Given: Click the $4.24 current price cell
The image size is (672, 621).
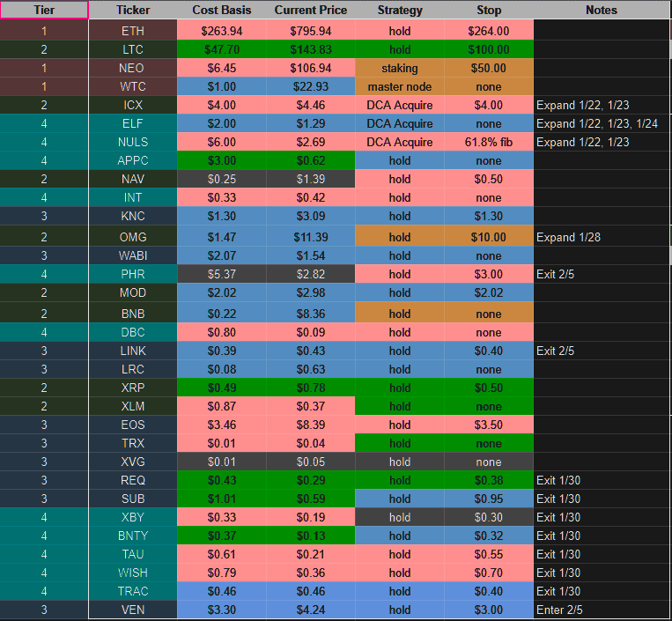Looking at the screenshot, I should coord(311,610).
